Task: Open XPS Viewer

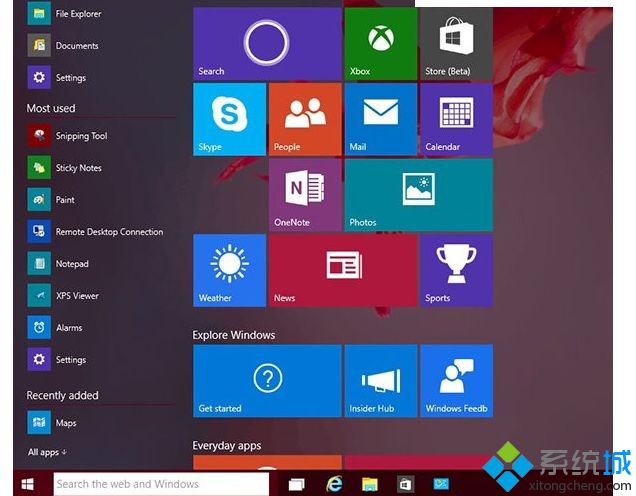Action: tap(63, 295)
